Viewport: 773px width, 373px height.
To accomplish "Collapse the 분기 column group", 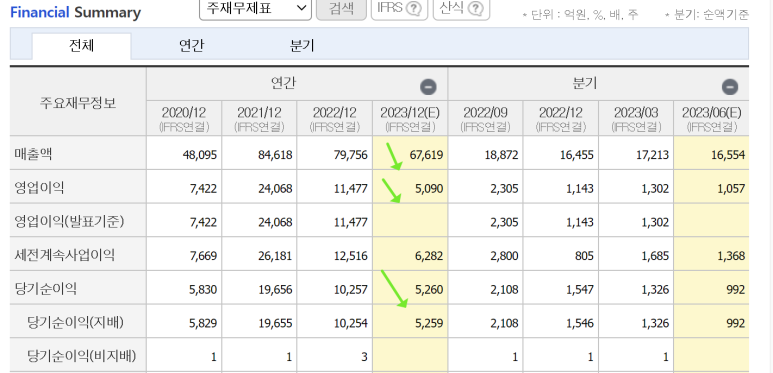I will (x=730, y=87).
